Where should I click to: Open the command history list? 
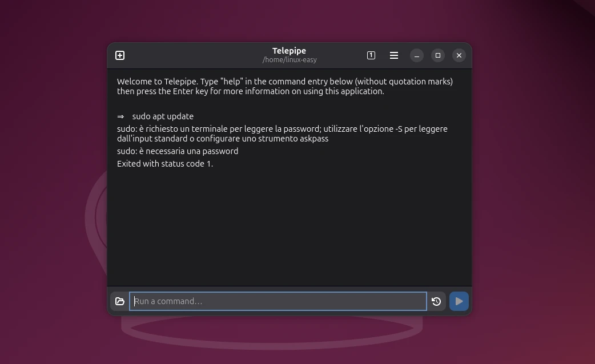(436, 301)
